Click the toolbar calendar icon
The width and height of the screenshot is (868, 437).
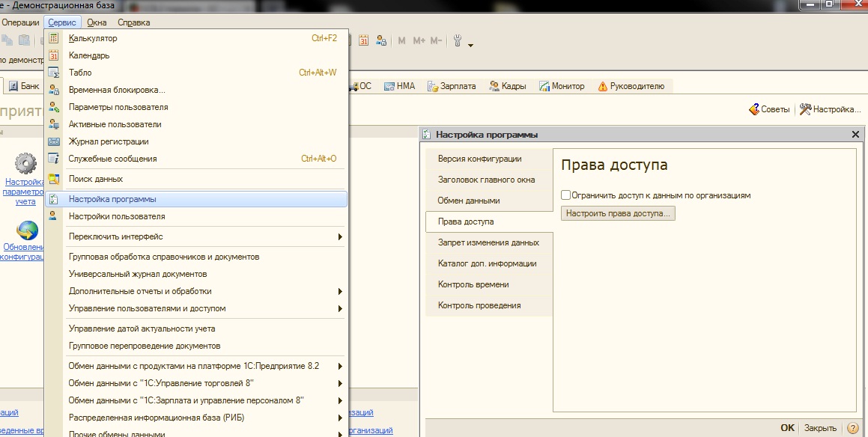tap(364, 40)
